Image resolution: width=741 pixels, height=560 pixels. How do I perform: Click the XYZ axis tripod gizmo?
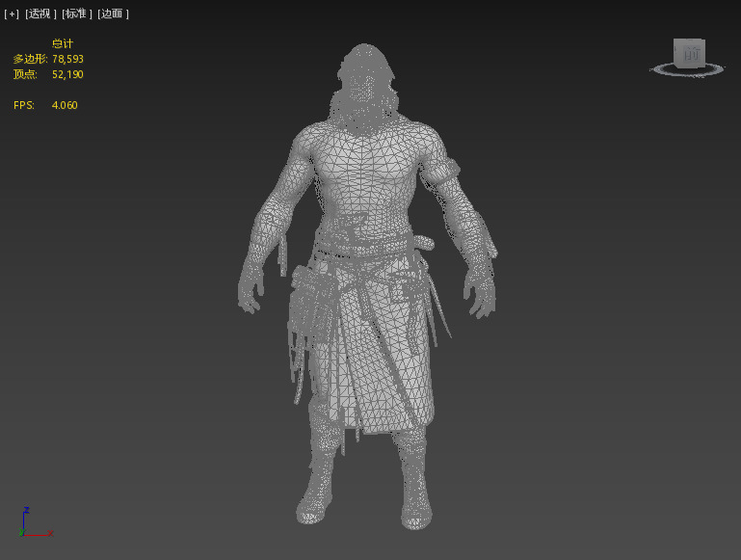[36, 522]
